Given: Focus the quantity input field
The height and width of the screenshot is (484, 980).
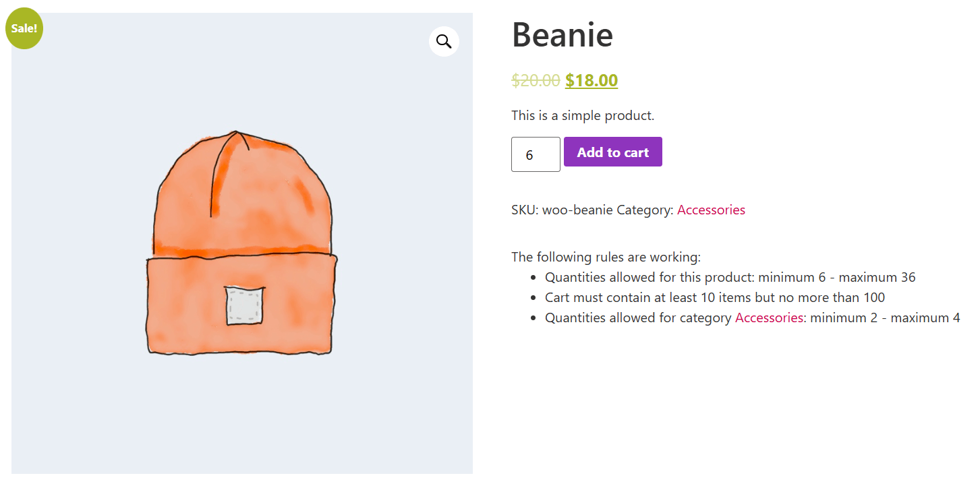Looking at the screenshot, I should tap(536, 154).
